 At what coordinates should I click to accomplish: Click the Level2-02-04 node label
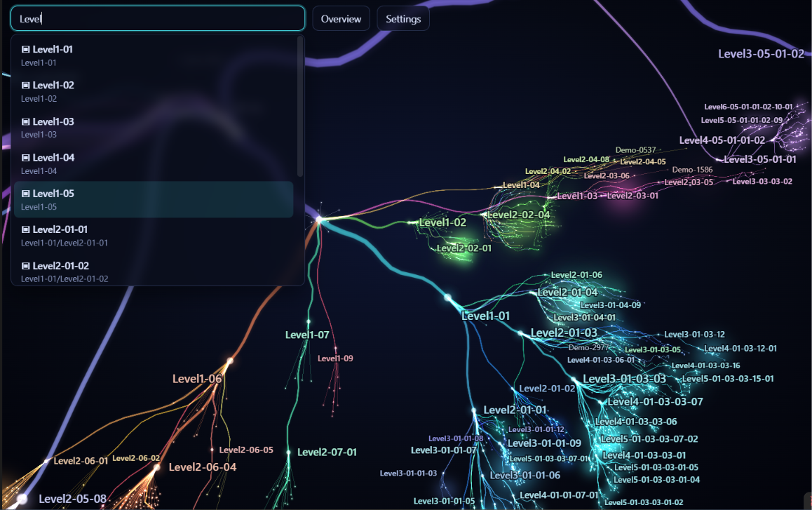(x=518, y=215)
